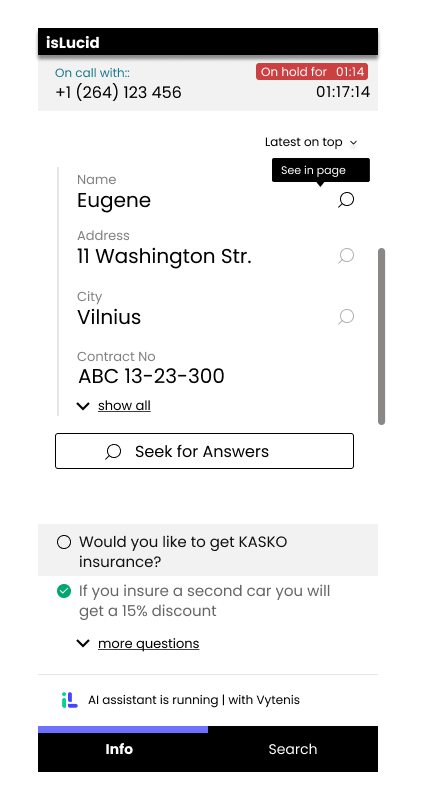
Task: Toggle the second car discount checkbox
Action: pyautogui.click(x=64, y=591)
